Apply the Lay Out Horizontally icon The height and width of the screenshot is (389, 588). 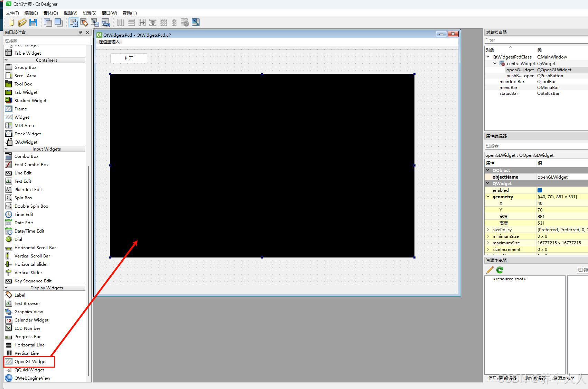(x=121, y=22)
